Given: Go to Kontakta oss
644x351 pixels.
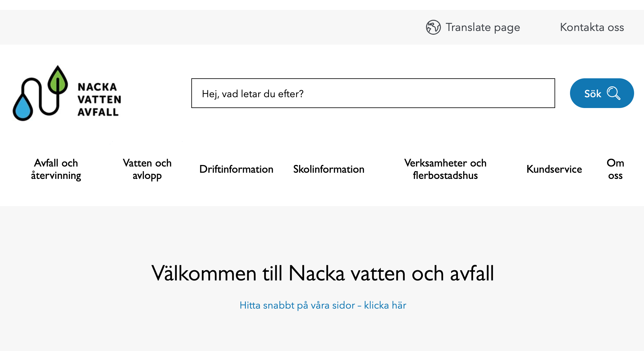Looking at the screenshot, I should click(x=592, y=27).
